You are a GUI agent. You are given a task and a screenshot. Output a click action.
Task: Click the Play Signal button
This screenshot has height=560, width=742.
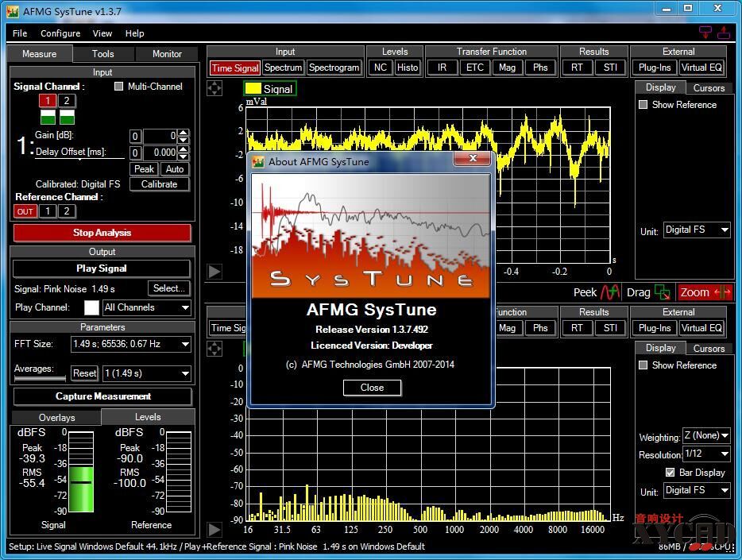102,268
